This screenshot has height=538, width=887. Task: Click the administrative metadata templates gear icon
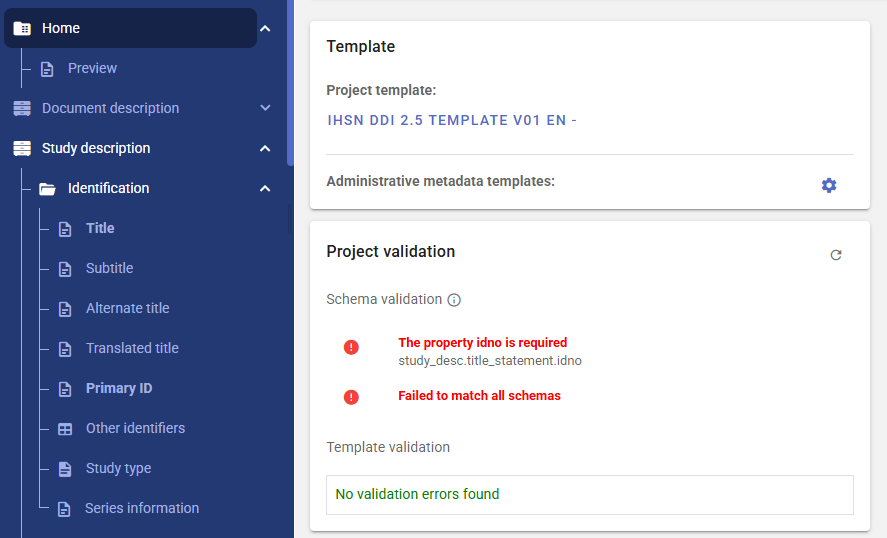click(828, 185)
